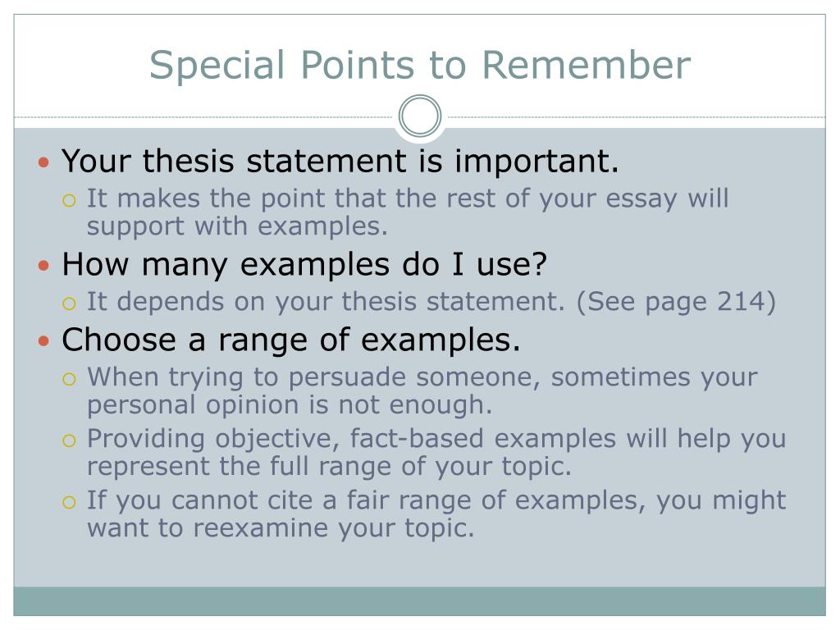This screenshot has height=630, width=840.
Task: Click the teal footer bar at the slide bottom
Action: click(419, 601)
